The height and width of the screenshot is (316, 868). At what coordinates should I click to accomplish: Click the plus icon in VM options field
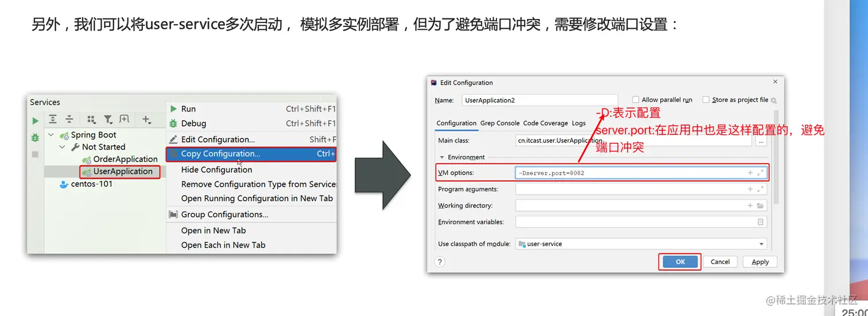[750, 172]
